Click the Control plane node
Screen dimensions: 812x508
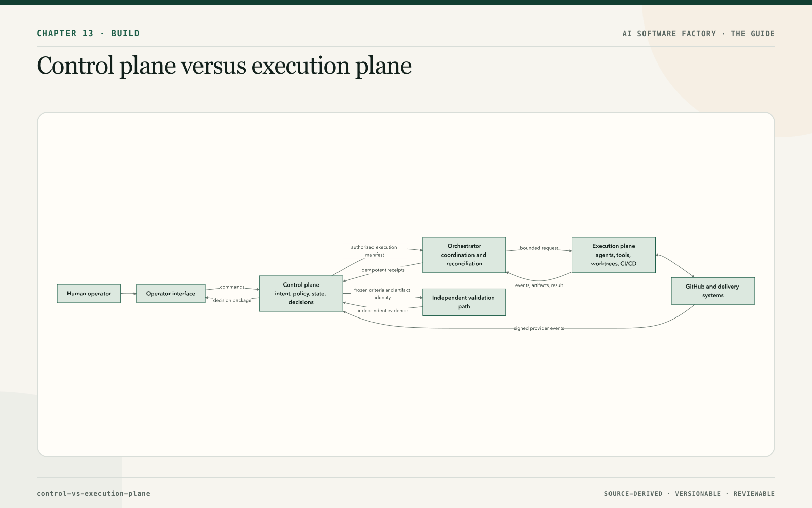pyautogui.click(x=301, y=294)
